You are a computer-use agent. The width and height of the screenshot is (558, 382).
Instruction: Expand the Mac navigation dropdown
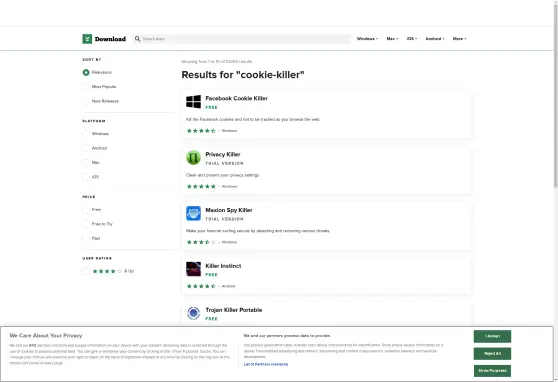point(392,39)
